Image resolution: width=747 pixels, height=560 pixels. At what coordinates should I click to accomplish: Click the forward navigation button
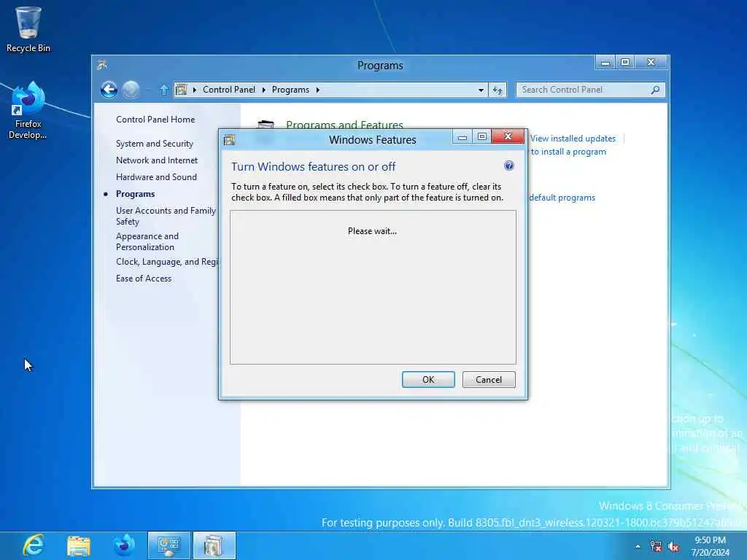(x=131, y=90)
